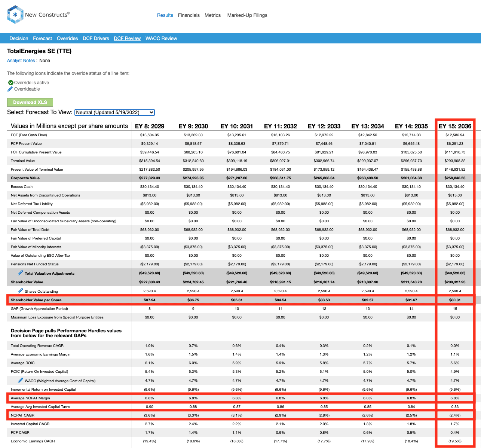This screenshot has height=448, width=481.
Task: Switch to the DCF Drivers tab
Action: coord(96,39)
